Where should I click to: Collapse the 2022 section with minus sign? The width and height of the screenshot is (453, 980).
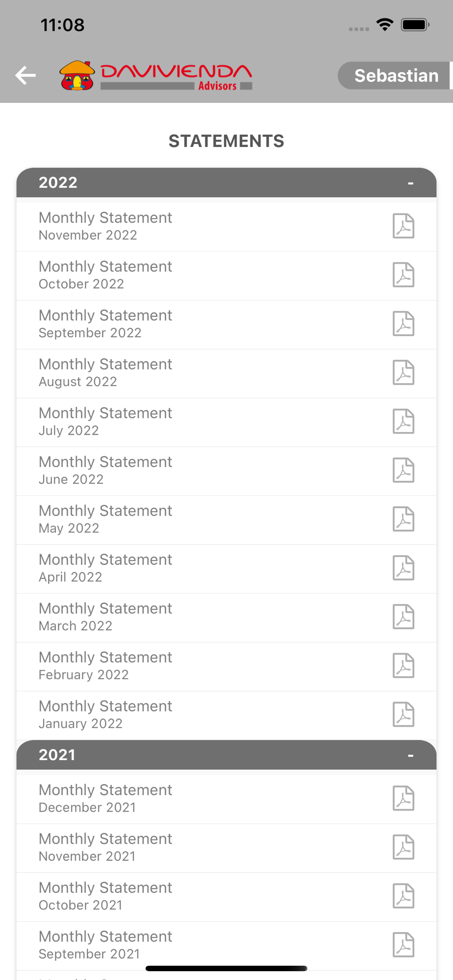[411, 183]
